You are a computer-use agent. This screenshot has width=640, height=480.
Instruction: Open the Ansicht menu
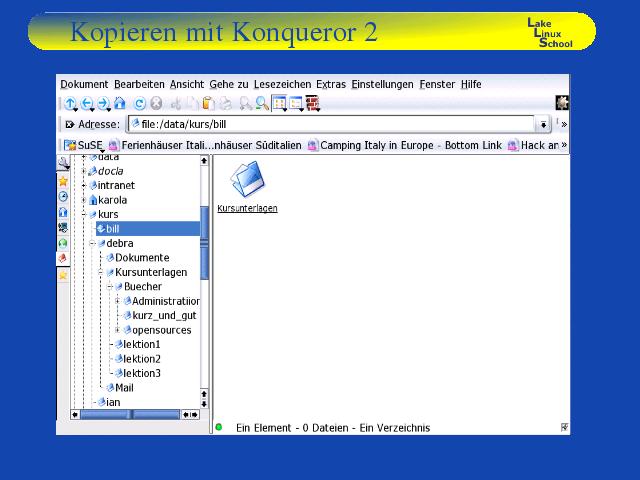187,84
